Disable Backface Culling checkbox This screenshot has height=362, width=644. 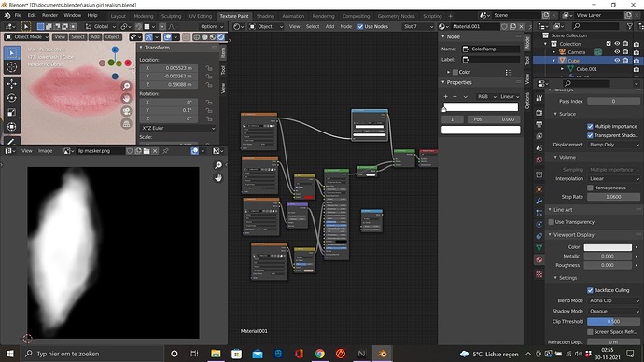point(590,290)
